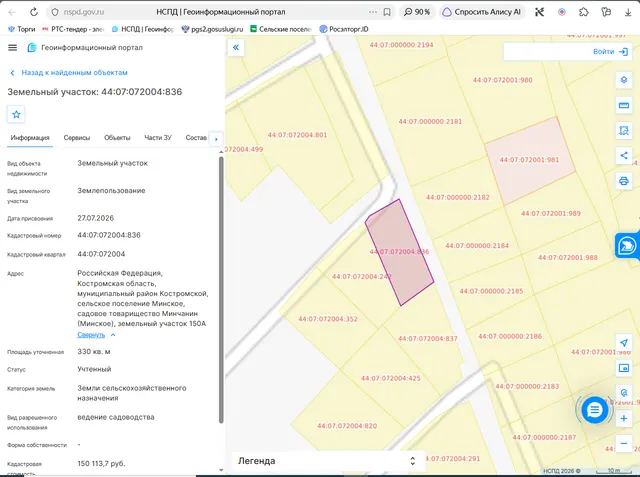Open the pgs2.gosuslugi.ru bookmark

[212, 29]
